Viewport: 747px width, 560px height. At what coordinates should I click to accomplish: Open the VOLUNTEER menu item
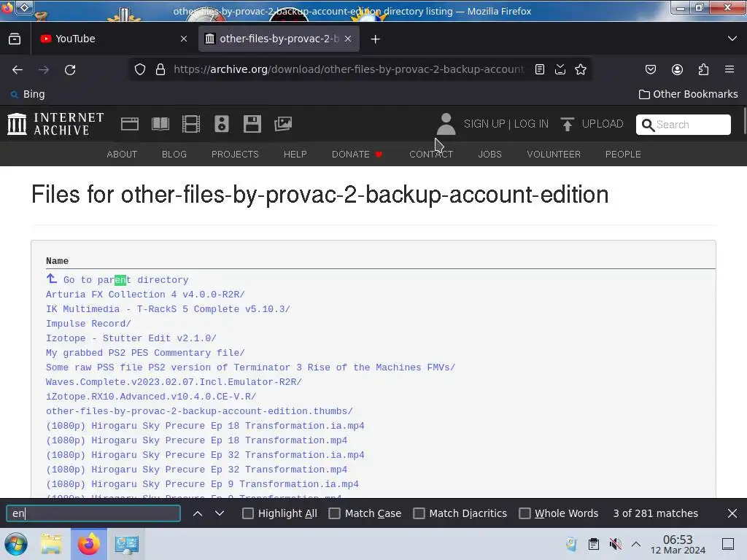click(x=554, y=155)
